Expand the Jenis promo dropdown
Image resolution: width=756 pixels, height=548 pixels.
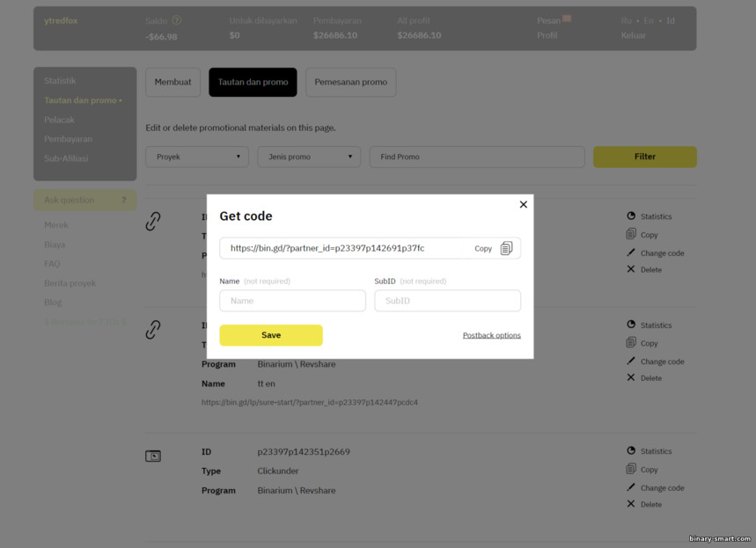309,157
